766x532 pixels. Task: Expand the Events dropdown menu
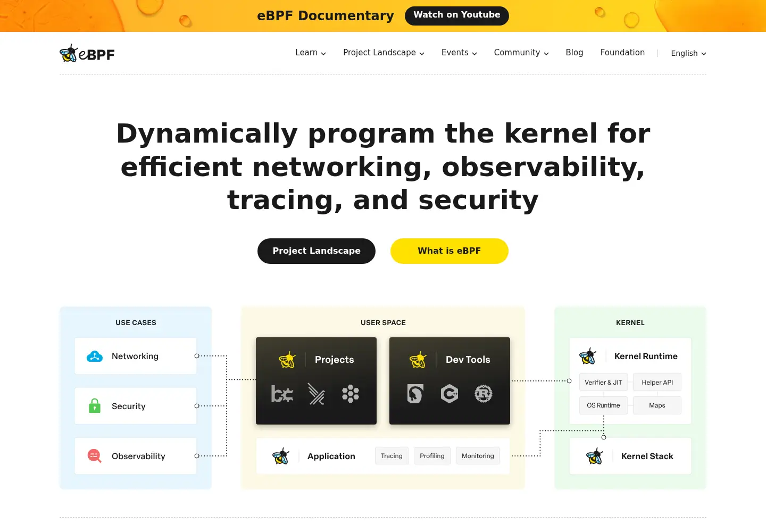click(459, 53)
